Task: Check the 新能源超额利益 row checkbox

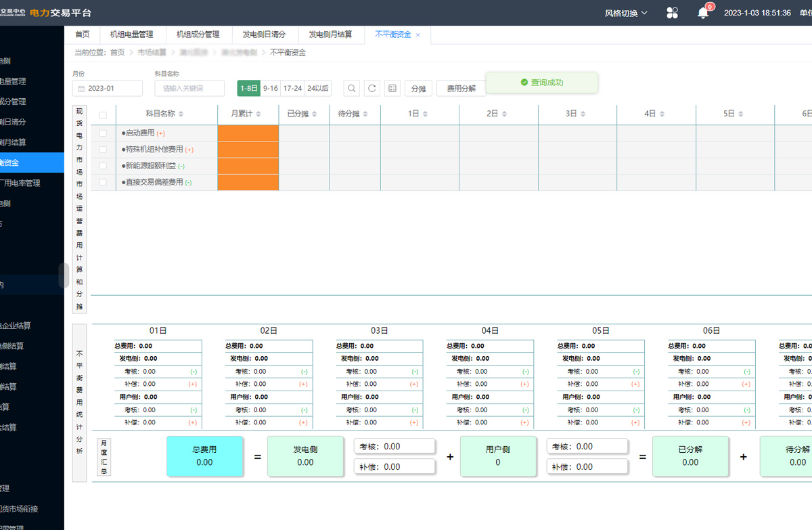Action: [103, 166]
